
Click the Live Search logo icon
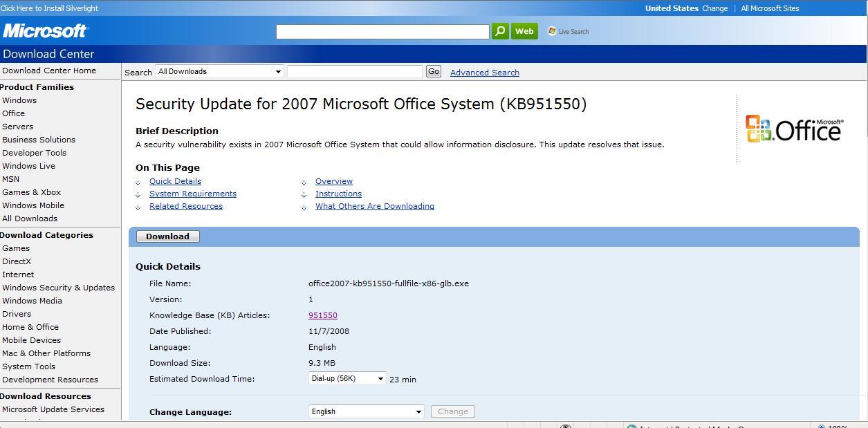coord(552,31)
